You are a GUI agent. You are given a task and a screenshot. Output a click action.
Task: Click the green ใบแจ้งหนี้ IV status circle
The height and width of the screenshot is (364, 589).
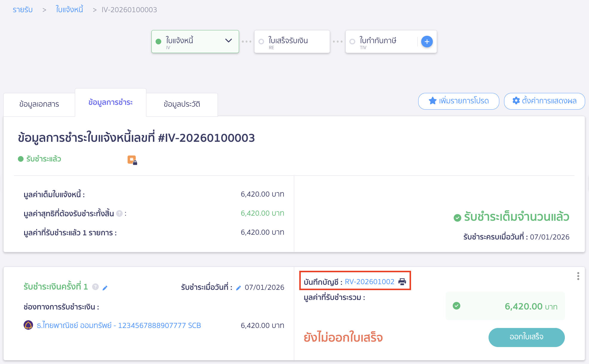(159, 42)
